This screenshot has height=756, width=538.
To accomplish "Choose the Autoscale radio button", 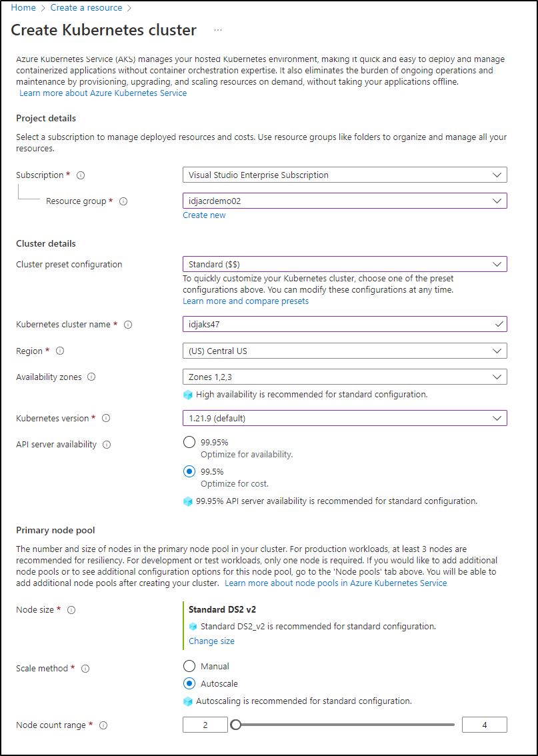I will pos(189,684).
